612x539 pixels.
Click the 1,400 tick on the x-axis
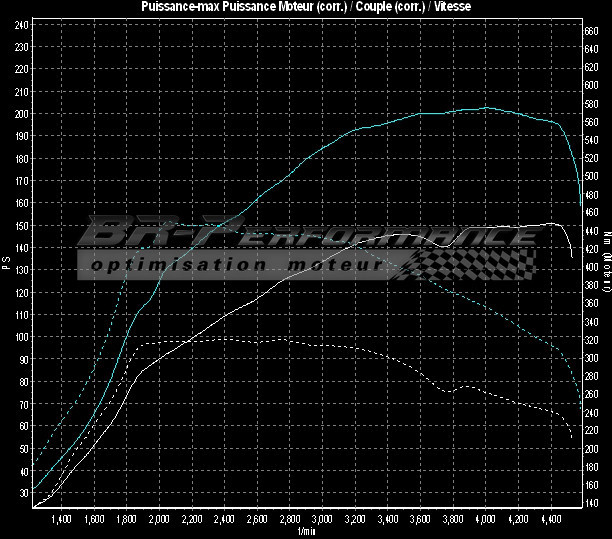[61, 521]
